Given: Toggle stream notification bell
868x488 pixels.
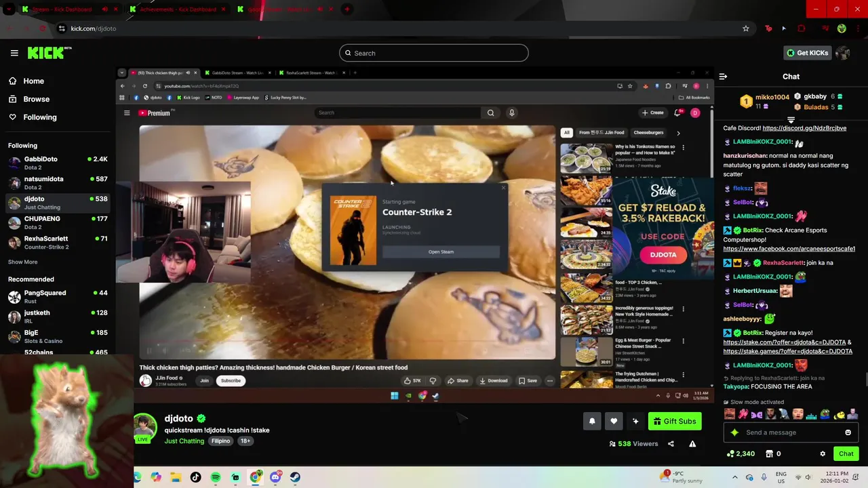Looking at the screenshot, I should (592, 421).
